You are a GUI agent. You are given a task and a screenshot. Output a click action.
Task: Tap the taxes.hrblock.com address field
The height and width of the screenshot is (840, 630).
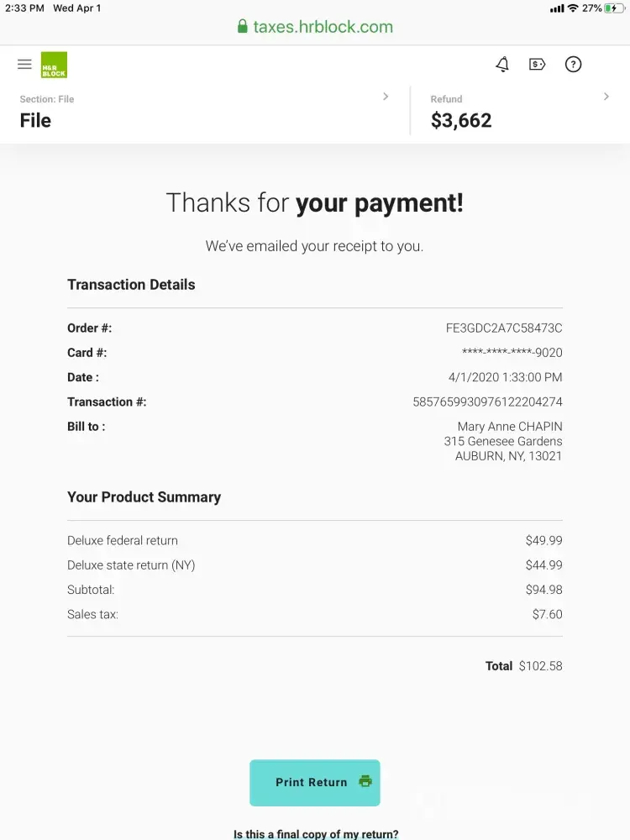323,27
